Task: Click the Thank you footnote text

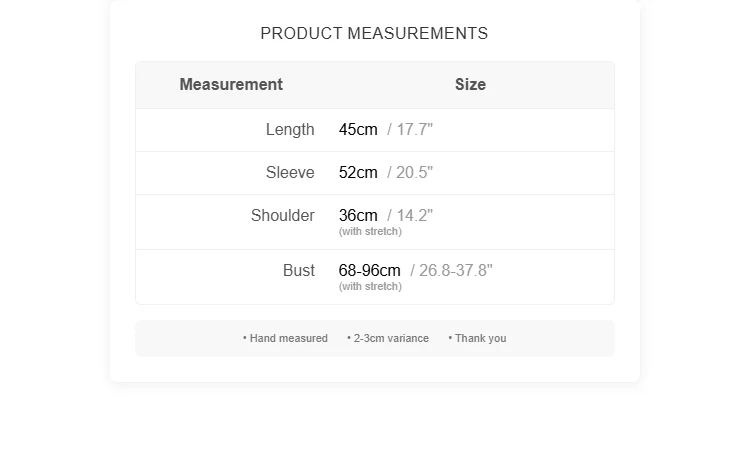Action: [478, 339]
